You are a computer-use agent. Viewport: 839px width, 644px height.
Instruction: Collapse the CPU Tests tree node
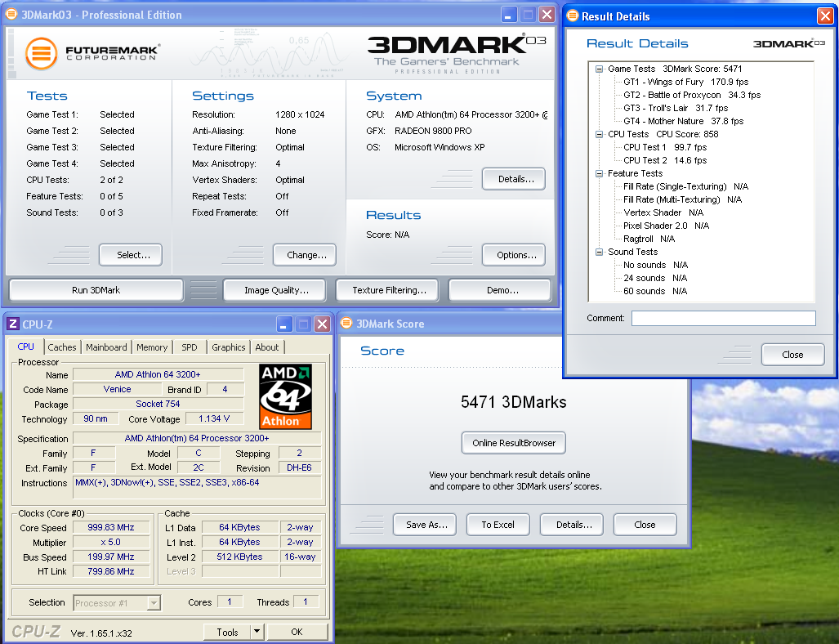coord(600,134)
